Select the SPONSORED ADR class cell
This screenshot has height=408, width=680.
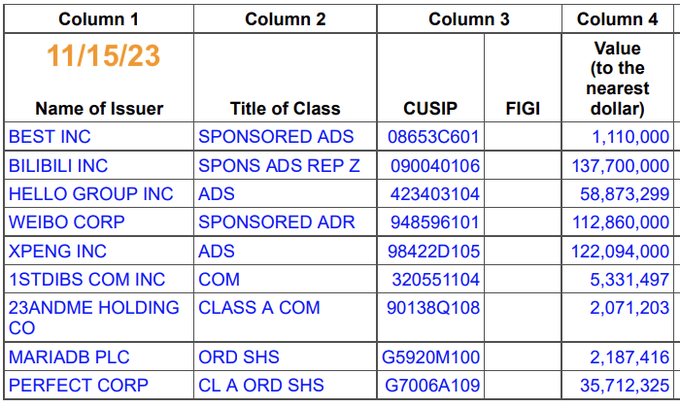[x=277, y=222]
